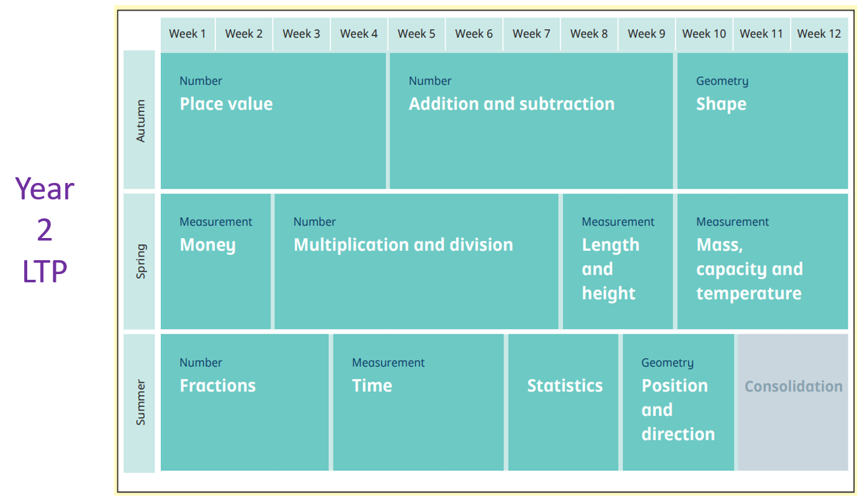Select the Week 6 column header
This screenshot has height=502, width=868.
(x=474, y=34)
